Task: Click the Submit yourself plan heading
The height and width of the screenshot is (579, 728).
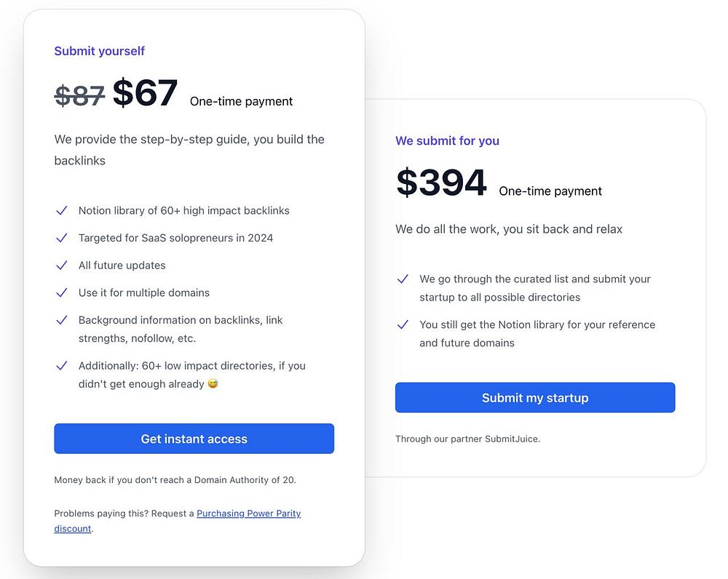Action: pos(100,51)
